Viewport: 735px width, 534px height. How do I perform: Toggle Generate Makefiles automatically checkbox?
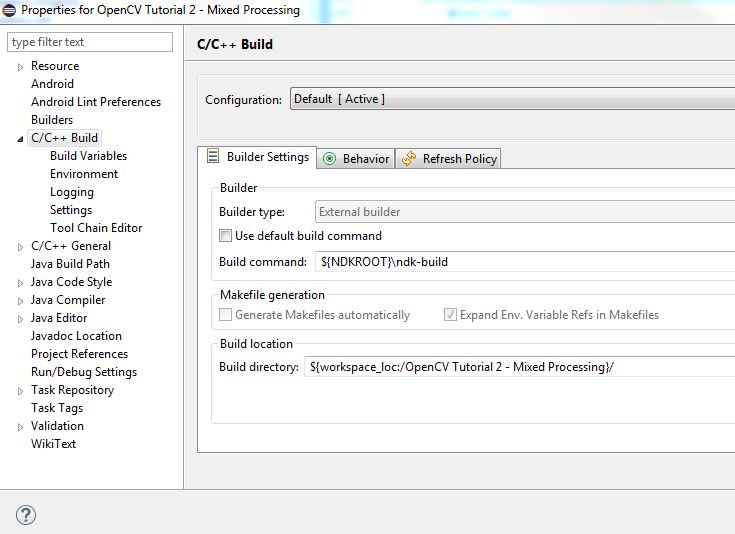tap(225, 314)
